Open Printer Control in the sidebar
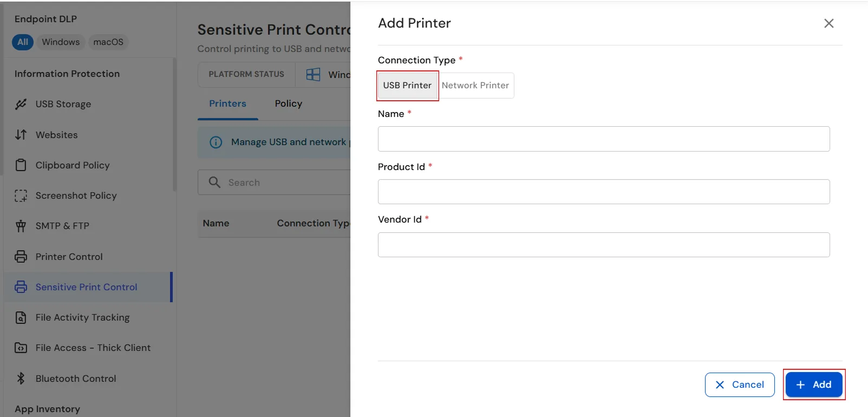 pyautogui.click(x=88, y=257)
